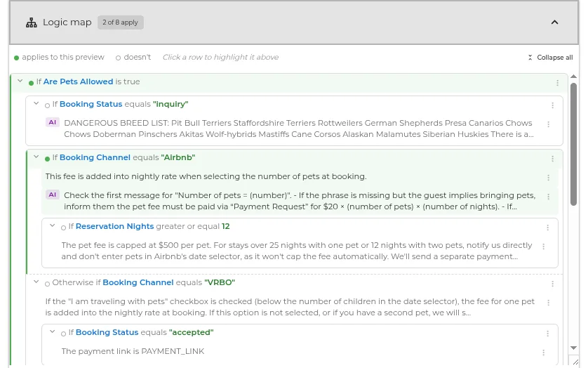Click the logic tree vertical scrollbar thumb
Screen dimensions: 588x368
tap(573, 144)
